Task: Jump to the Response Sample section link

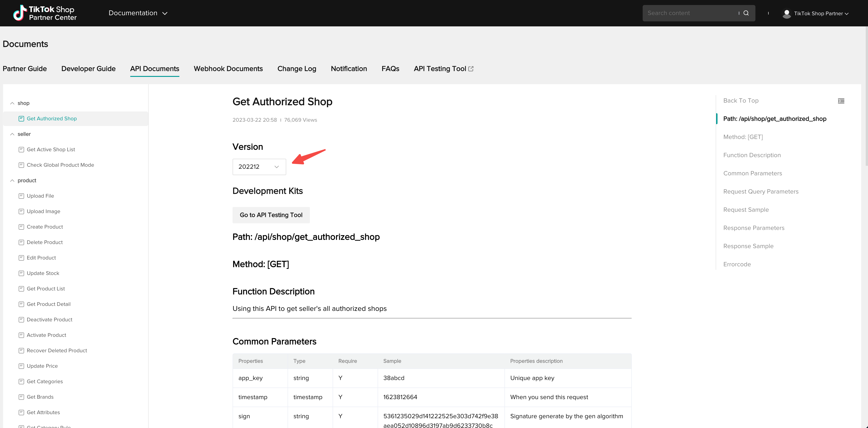Action: (x=748, y=246)
